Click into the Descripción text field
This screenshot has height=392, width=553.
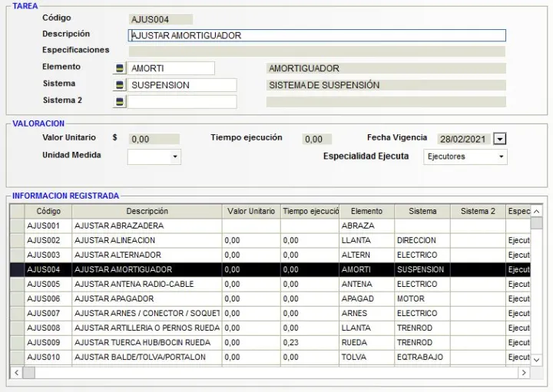tap(316, 35)
